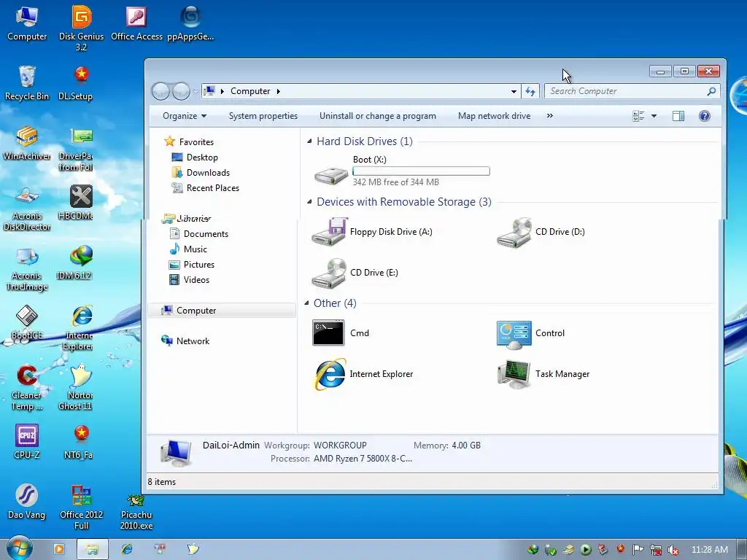Select Pictures library
Image resolution: width=747 pixels, height=560 pixels.
point(192,264)
